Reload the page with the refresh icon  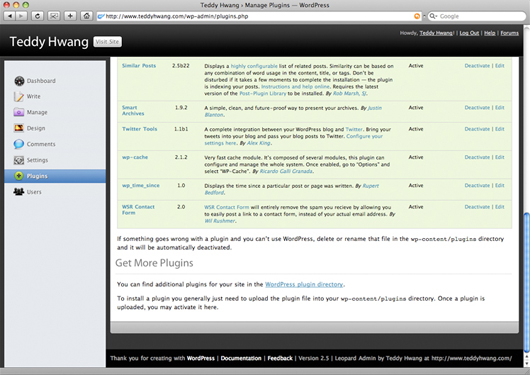(38, 16)
